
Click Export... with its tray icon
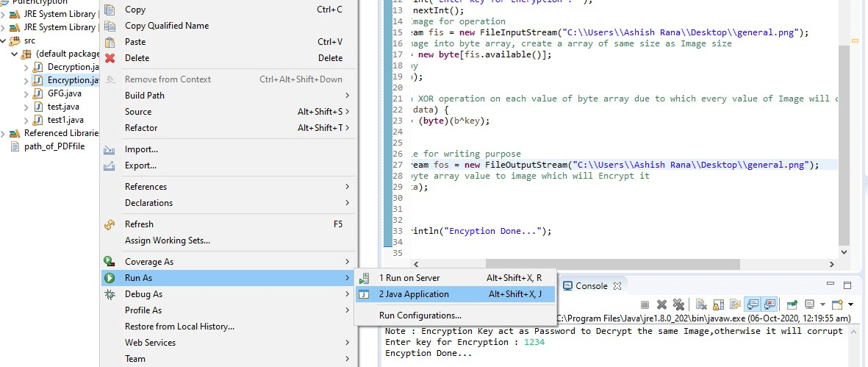(230, 165)
